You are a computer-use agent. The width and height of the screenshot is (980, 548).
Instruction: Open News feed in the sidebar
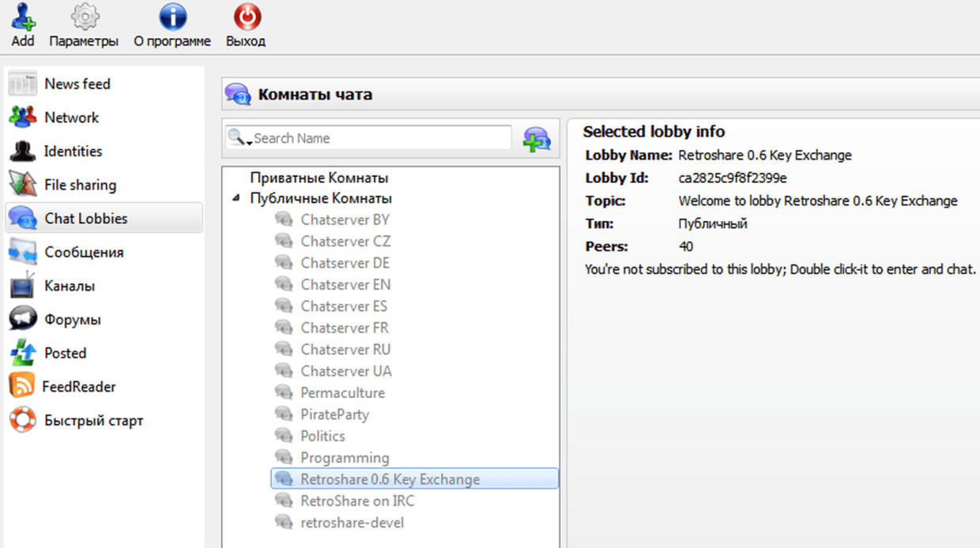tap(77, 84)
